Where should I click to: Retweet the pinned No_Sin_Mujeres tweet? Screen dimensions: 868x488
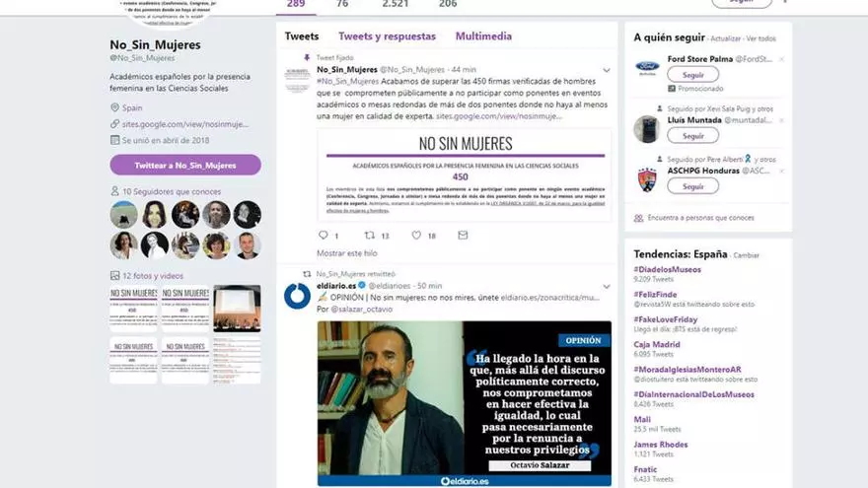click(370, 236)
